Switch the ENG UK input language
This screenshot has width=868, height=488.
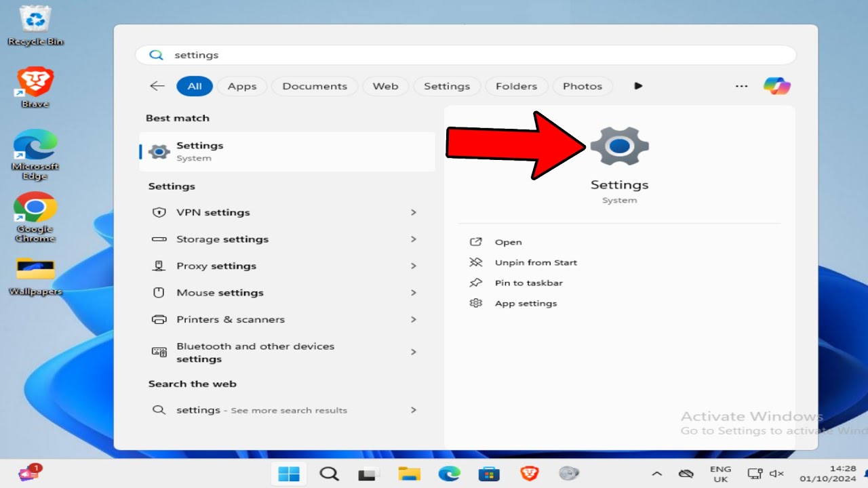pyautogui.click(x=720, y=474)
